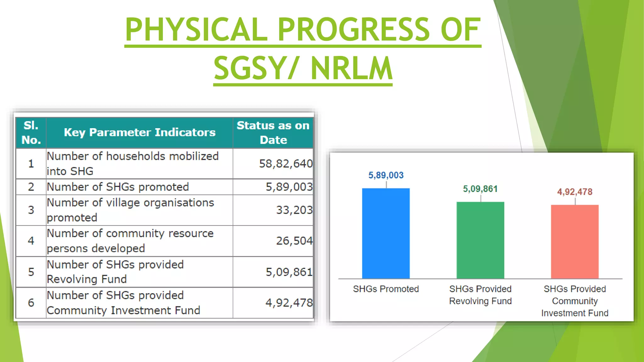The height and width of the screenshot is (362, 644).
Task: Click SHGs provided Revolving Fund row text
Action: (115, 272)
